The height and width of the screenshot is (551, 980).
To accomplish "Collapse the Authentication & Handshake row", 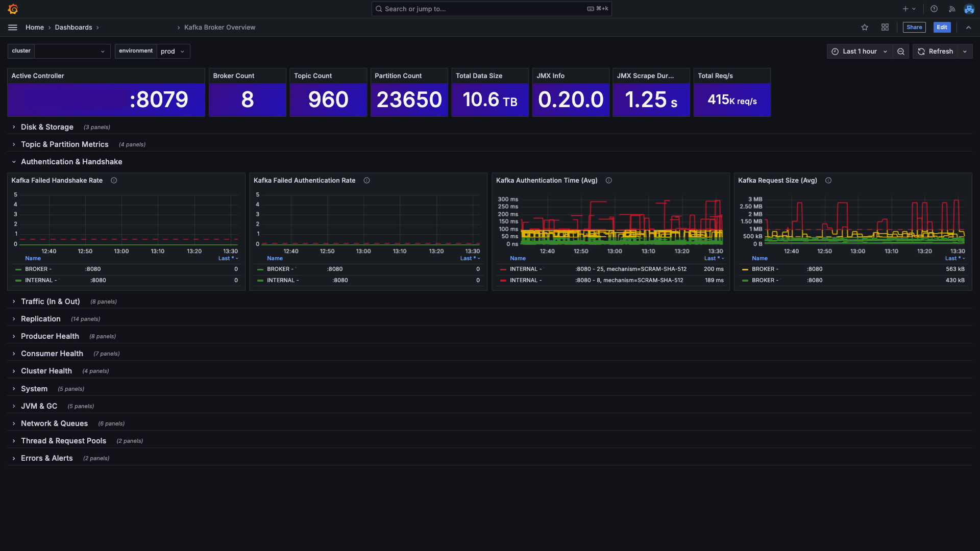I will pos(71,162).
